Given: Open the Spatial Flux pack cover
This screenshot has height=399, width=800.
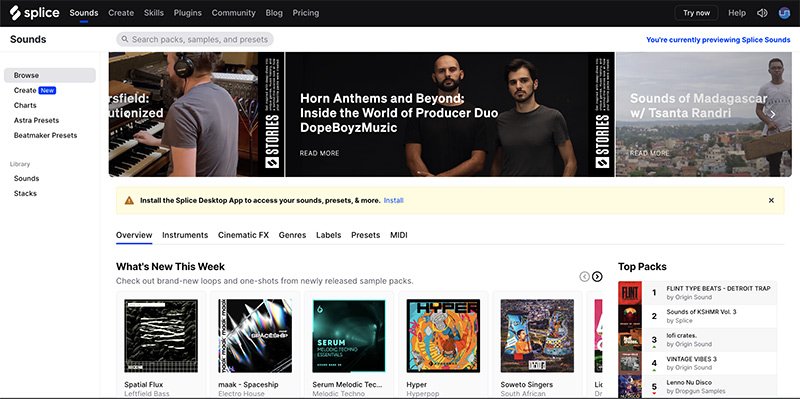Looking at the screenshot, I should (161, 336).
